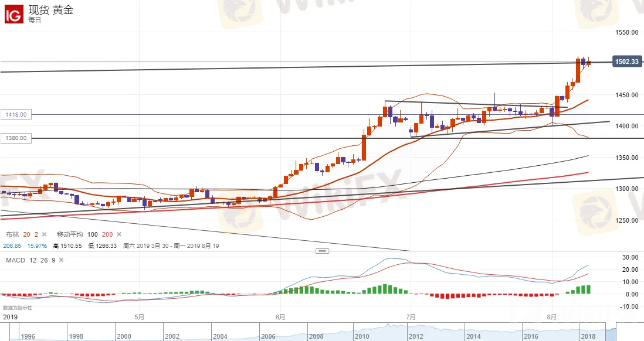Edit MACD signal period 9
Viewport: 644px width, 341px height.
53,260
